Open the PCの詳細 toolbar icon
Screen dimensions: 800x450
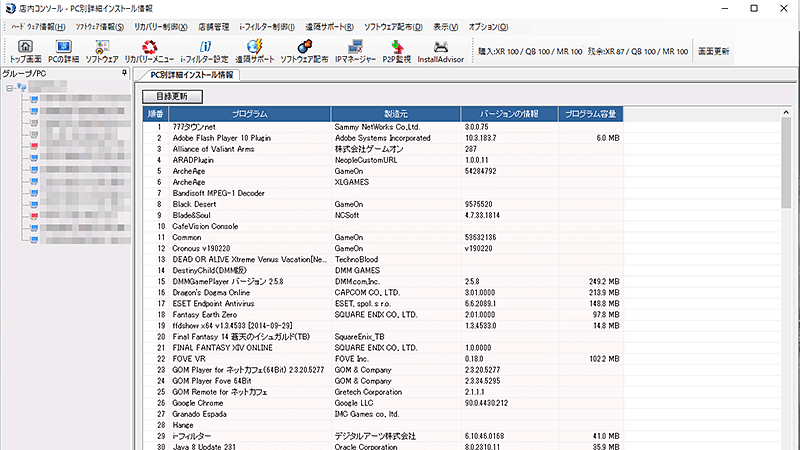pos(63,52)
